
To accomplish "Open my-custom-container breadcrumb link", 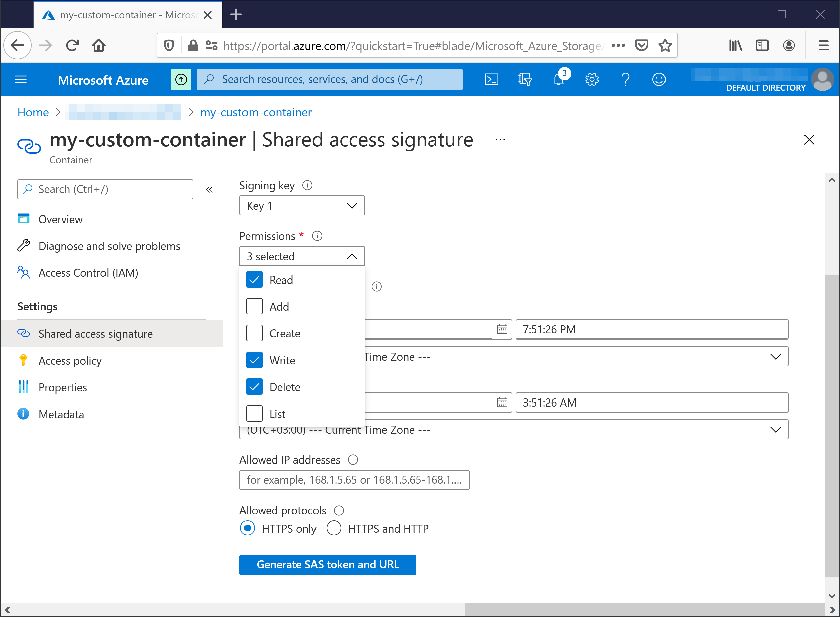I will click(256, 112).
